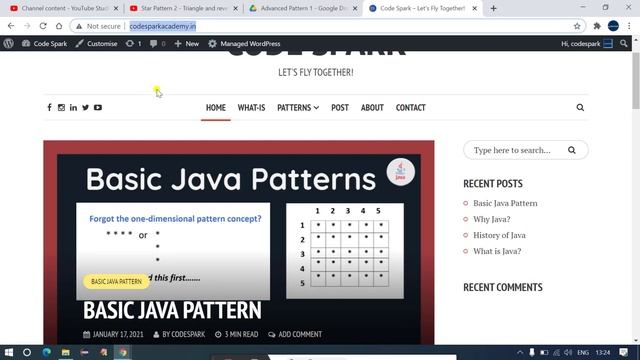The width and height of the screenshot is (640, 360).
Task: Open the Twitter social icon
Action: [x=85, y=107]
